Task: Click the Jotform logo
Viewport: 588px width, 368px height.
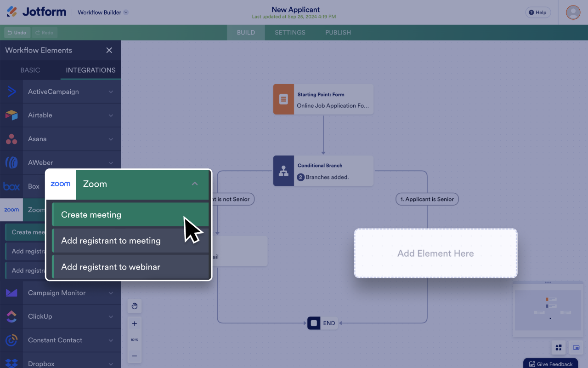Action: [36, 12]
